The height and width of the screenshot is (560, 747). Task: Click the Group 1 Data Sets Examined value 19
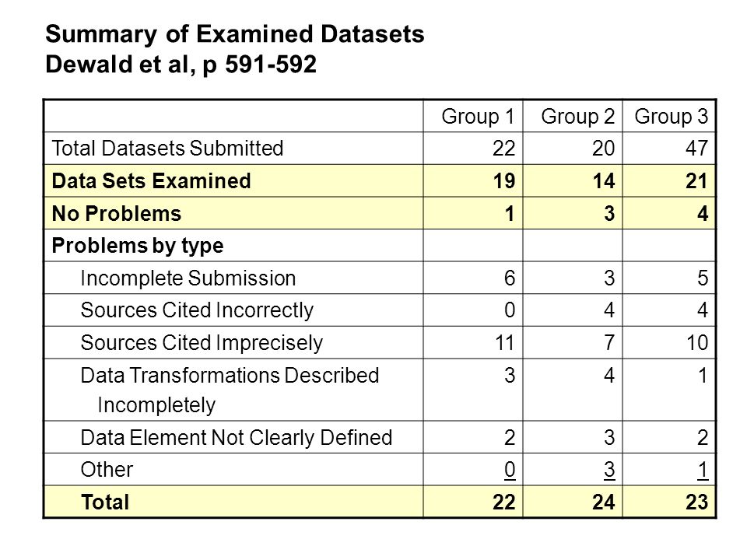pyautogui.click(x=504, y=181)
